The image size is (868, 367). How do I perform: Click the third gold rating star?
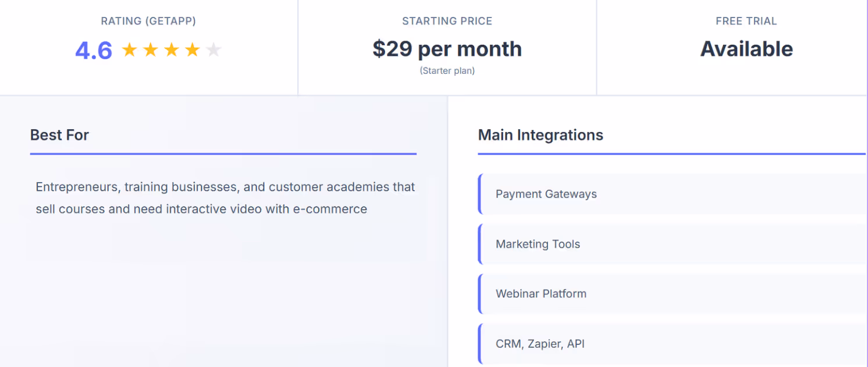[x=171, y=50]
